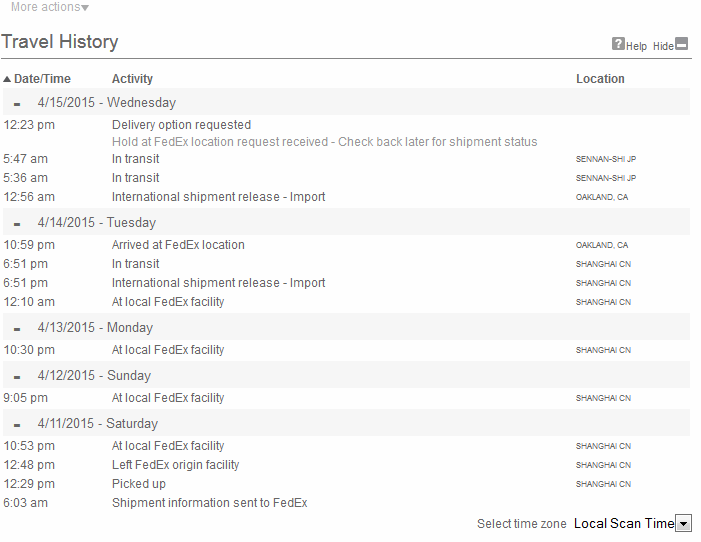Click the Help link text
The width and height of the screenshot is (701, 542).
click(x=636, y=46)
